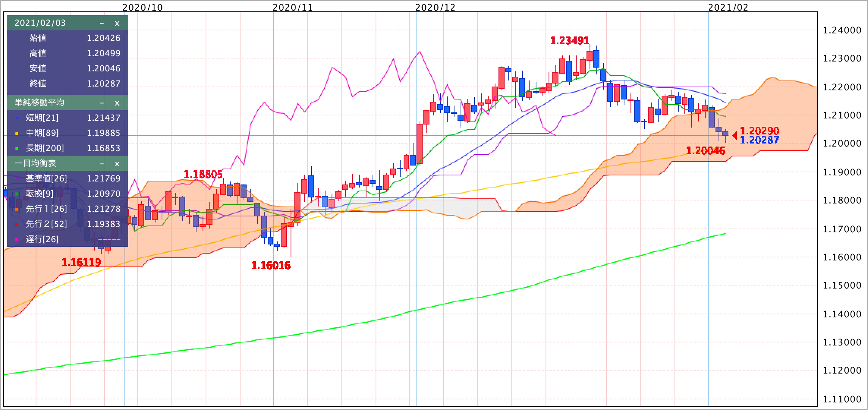
Task: Minimize the 一目均衡表 panel
Action: (x=102, y=164)
